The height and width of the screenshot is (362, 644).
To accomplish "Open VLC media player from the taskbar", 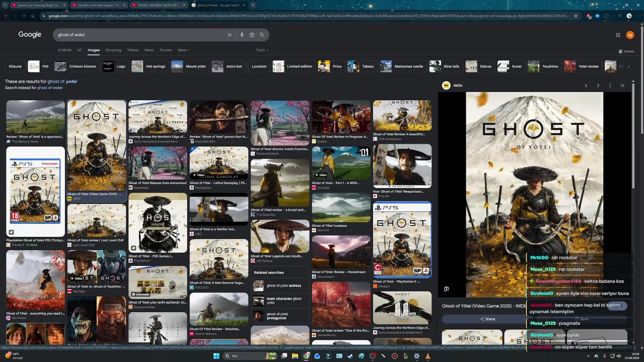I will pos(428,356).
